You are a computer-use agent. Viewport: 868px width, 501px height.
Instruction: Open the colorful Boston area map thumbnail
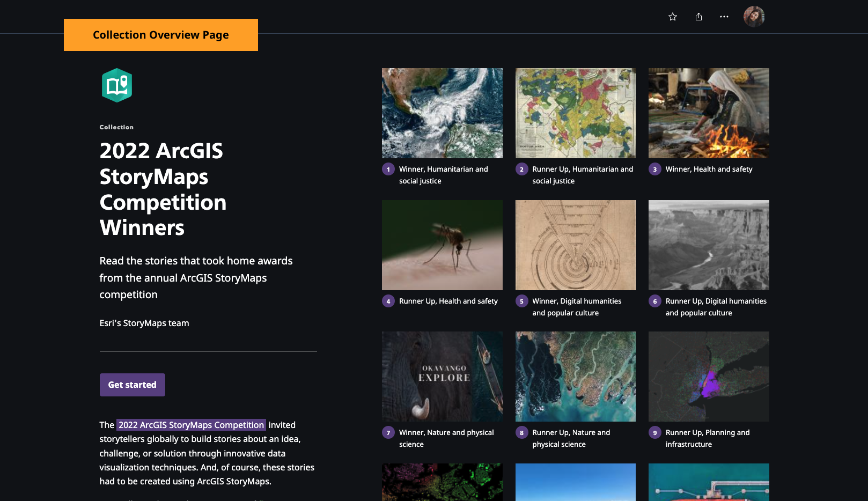575,113
